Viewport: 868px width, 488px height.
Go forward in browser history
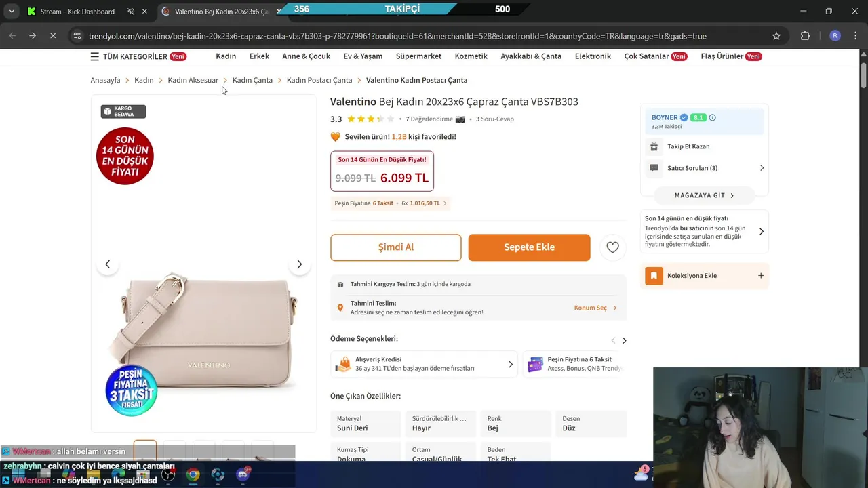point(33,36)
